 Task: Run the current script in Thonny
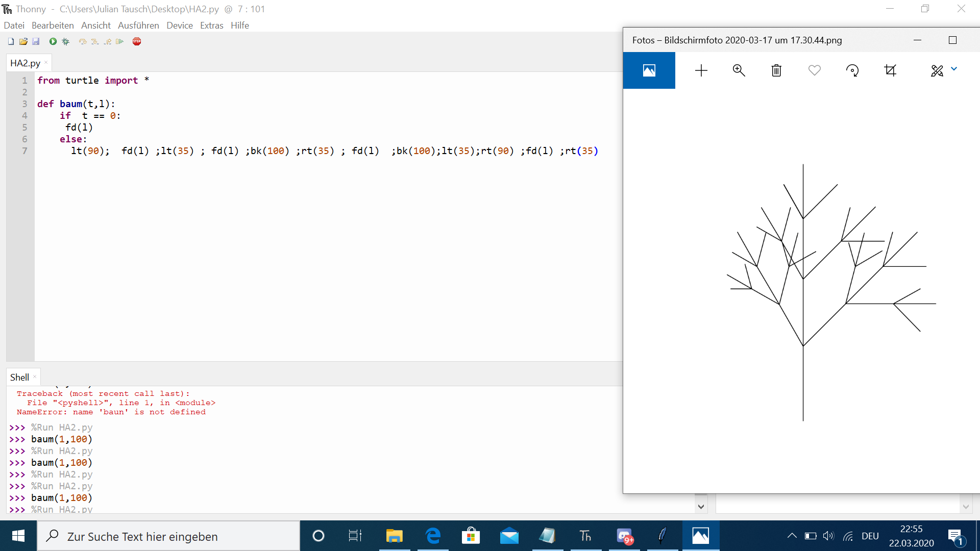tap(53, 41)
